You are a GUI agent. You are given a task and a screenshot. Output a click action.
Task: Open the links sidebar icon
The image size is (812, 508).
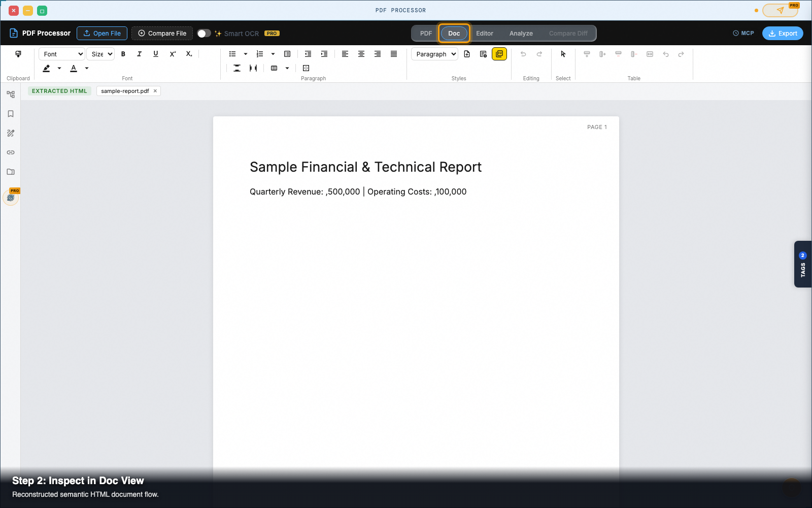coord(11,152)
